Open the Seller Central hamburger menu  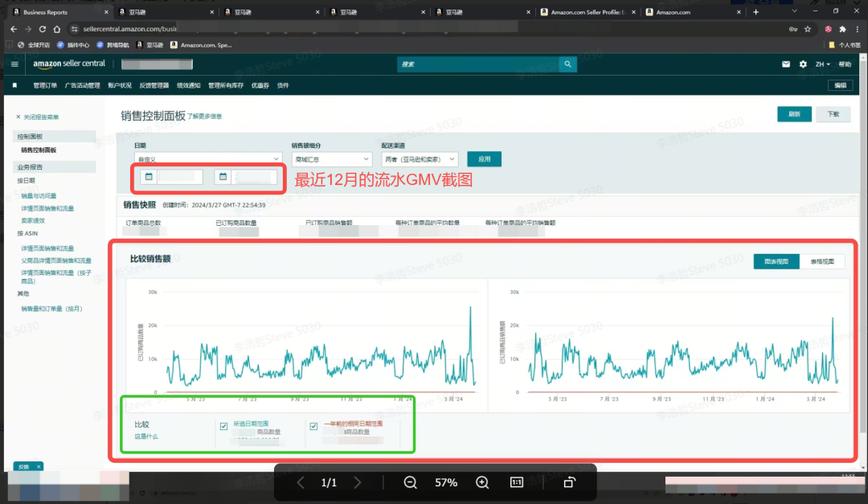click(15, 64)
